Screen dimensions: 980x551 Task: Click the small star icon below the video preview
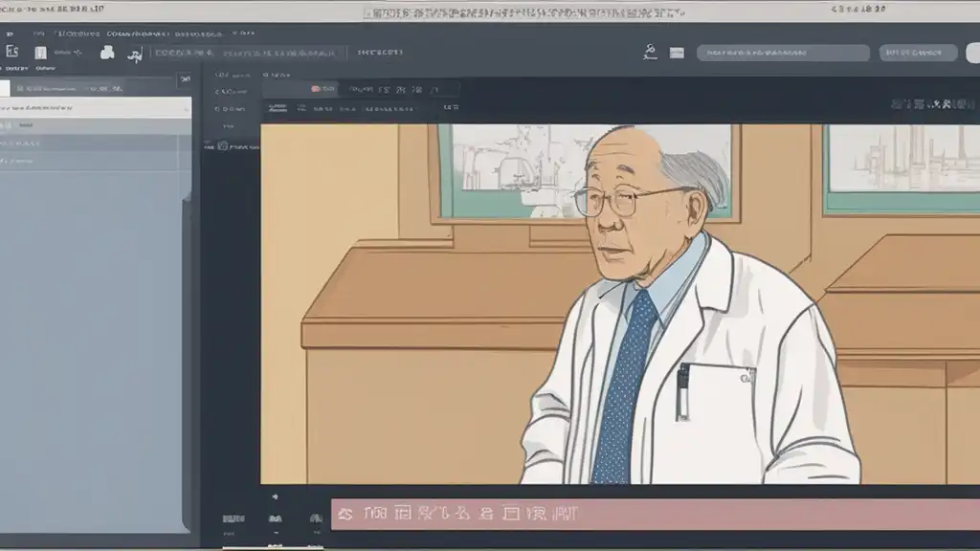[x=275, y=496]
